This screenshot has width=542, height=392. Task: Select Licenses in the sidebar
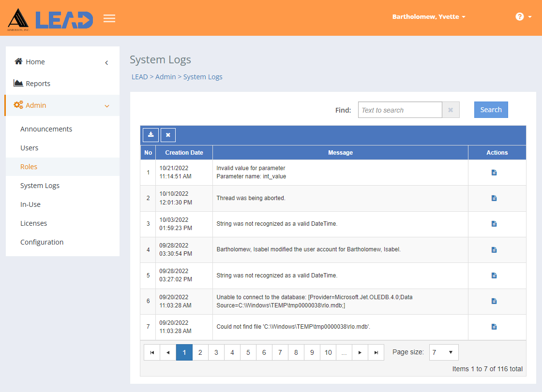pos(33,223)
